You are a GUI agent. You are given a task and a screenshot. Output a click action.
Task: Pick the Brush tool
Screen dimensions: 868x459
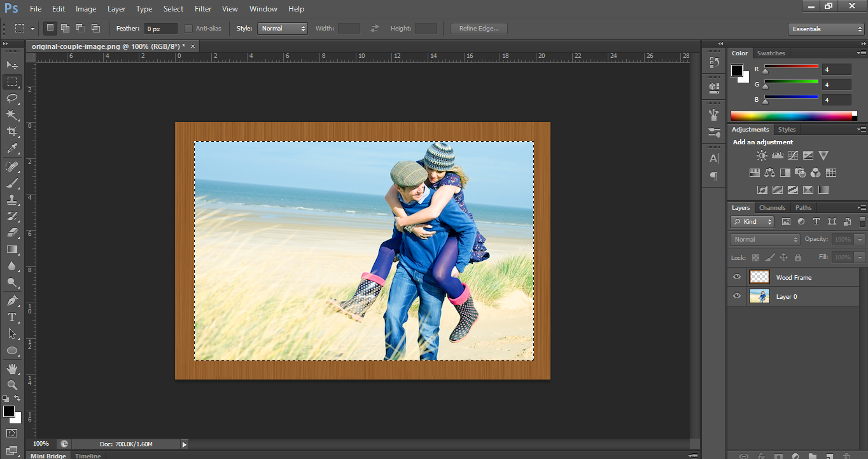click(12, 183)
